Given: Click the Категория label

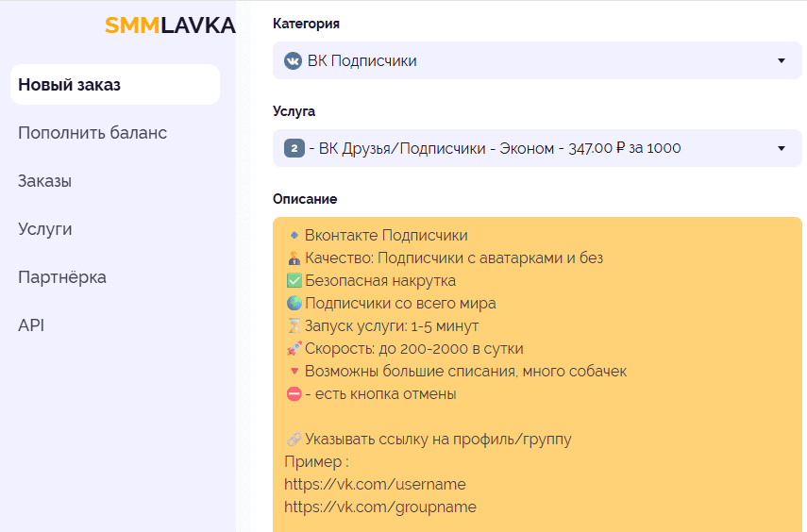Looking at the screenshot, I should click(x=306, y=24).
